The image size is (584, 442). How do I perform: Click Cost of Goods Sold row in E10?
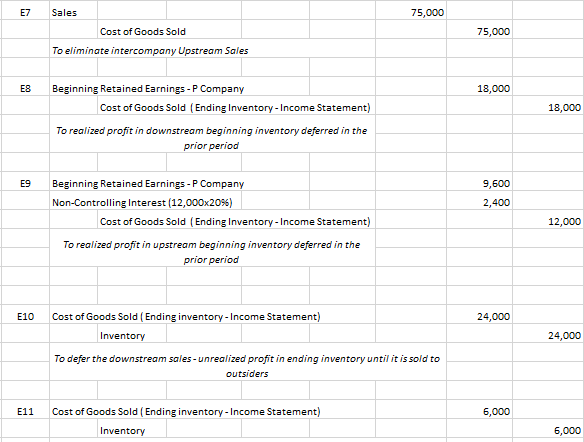point(186,317)
